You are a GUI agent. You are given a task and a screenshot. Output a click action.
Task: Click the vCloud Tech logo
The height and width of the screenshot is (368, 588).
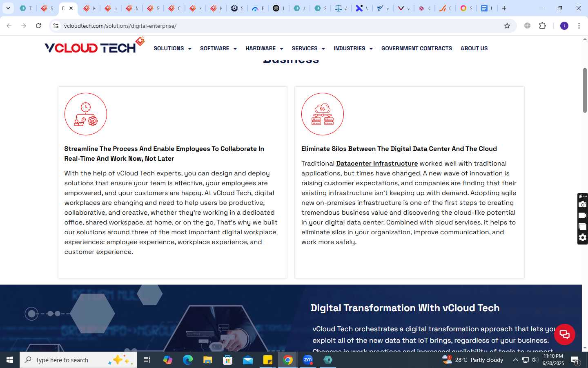pyautogui.click(x=94, y=46)
